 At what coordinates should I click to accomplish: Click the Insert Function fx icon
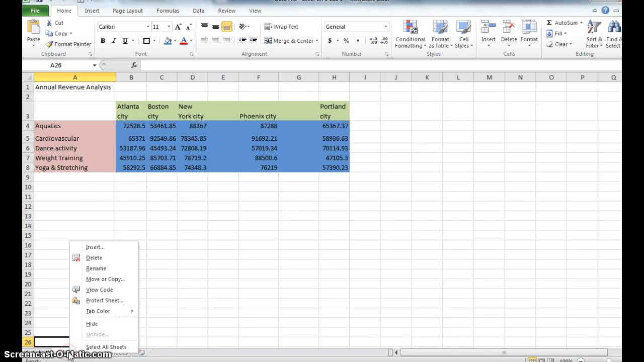coord(134,65)
